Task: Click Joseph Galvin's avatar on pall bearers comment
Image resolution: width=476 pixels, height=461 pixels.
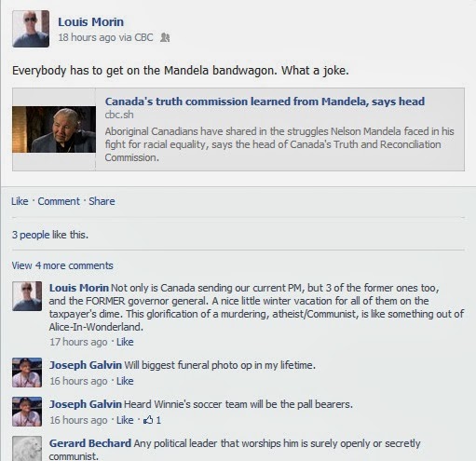Action: point(27,412)
